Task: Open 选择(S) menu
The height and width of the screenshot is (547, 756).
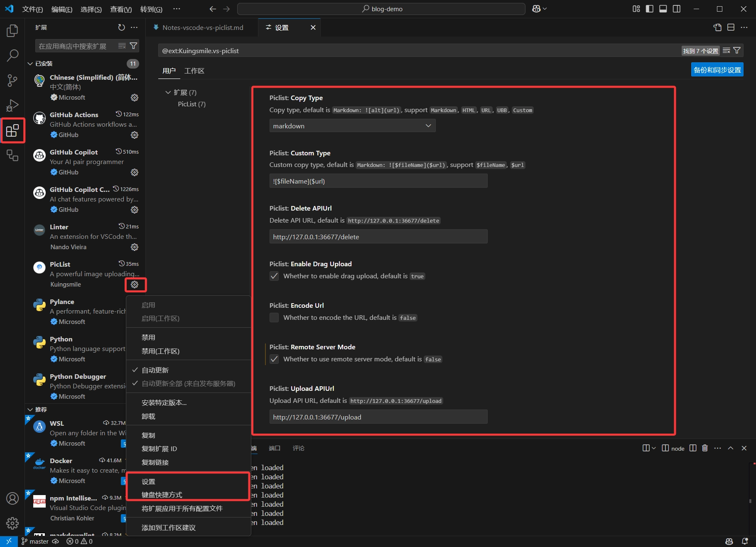Action: pyautogui.click(x=91, y=9)
